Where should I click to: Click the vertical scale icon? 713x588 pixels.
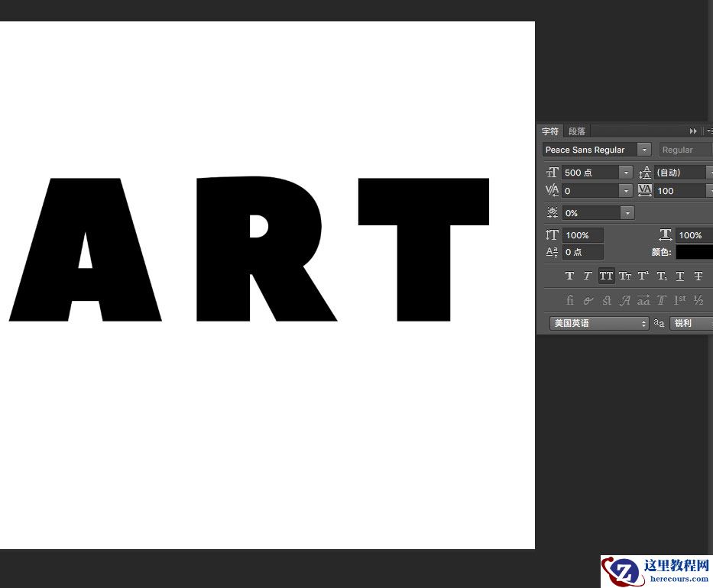[x=552, y=235]
